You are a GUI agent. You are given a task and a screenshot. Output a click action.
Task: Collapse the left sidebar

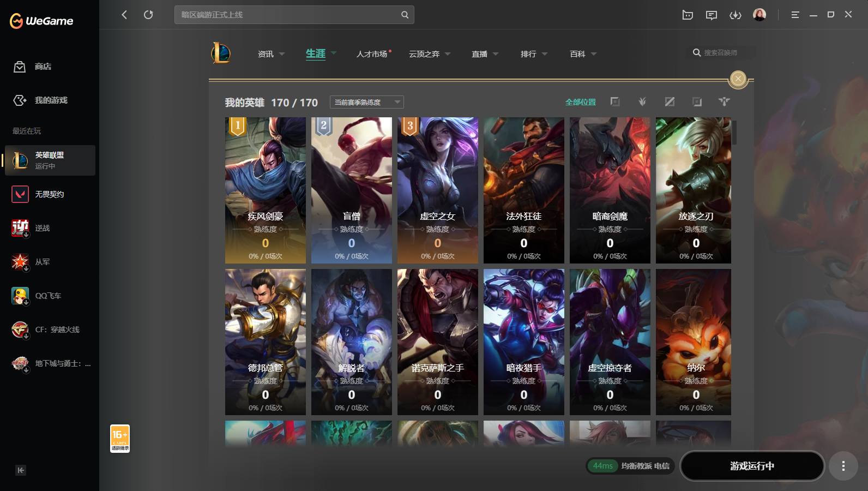tap(21, 470)
